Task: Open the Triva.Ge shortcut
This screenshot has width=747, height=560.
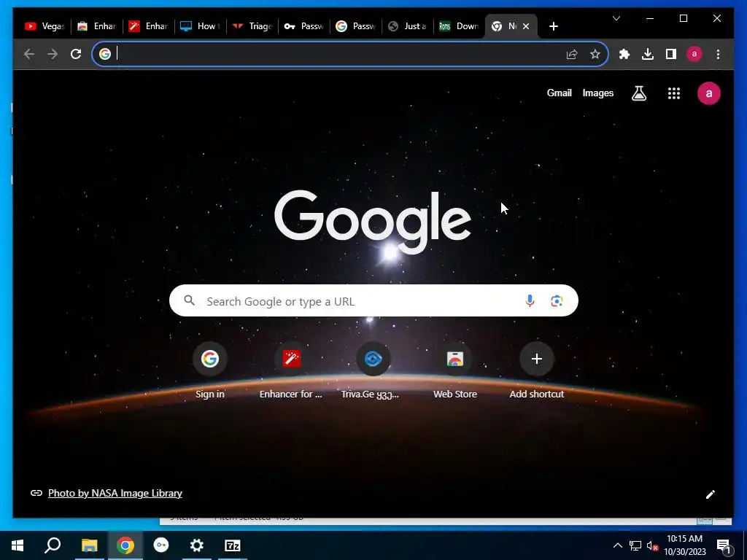Action: [373, 371]
